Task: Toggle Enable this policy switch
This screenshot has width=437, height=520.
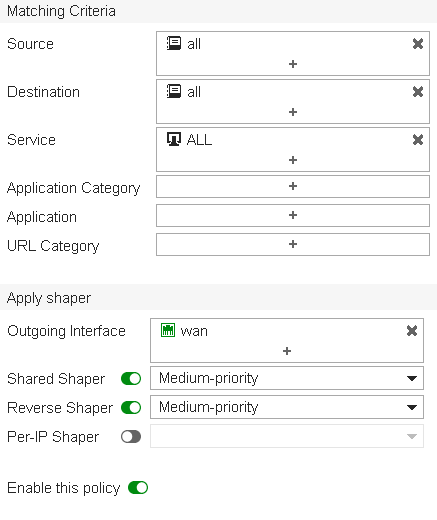Action: point(138,488)
